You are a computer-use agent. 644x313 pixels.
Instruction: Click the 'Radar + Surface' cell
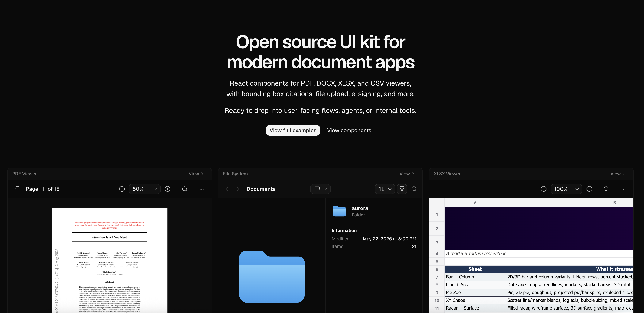(x=475, y=308)
